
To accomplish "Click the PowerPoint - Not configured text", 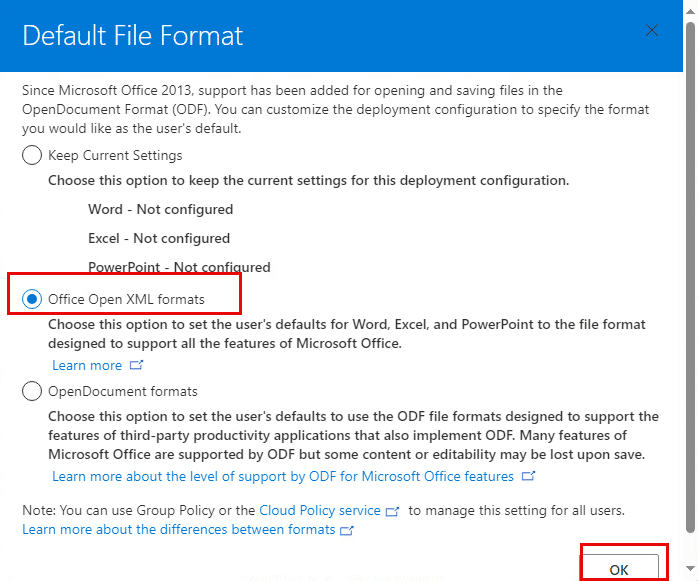I will [x=179, y=267].
